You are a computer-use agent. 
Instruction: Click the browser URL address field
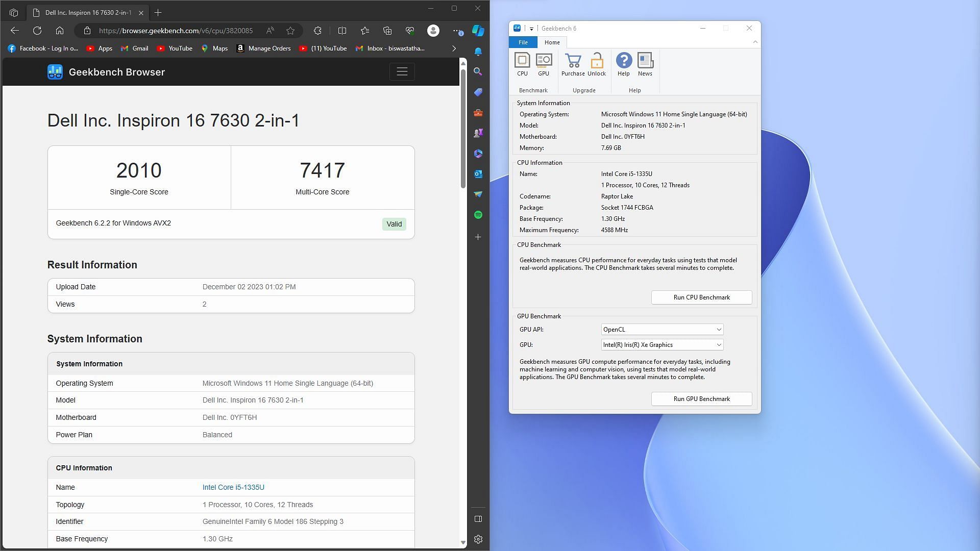(x=176, y=31)
